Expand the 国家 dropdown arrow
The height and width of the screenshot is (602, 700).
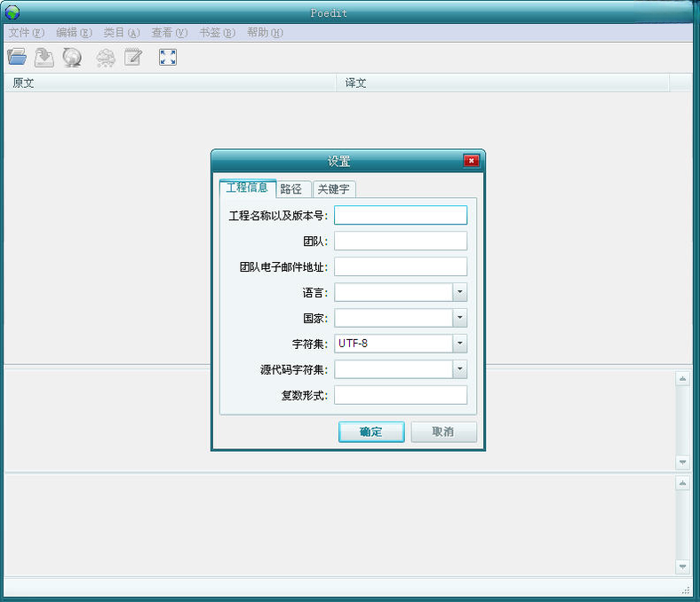460,318
